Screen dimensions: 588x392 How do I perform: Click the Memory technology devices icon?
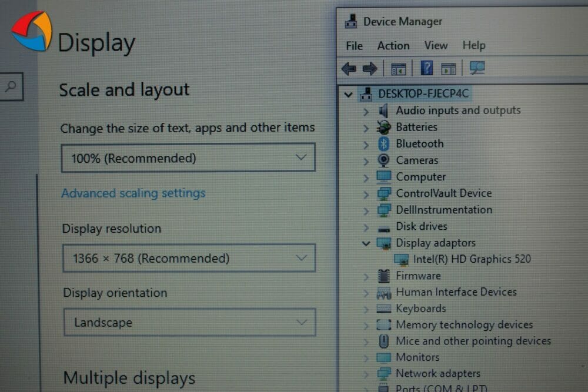click(383, 325)
